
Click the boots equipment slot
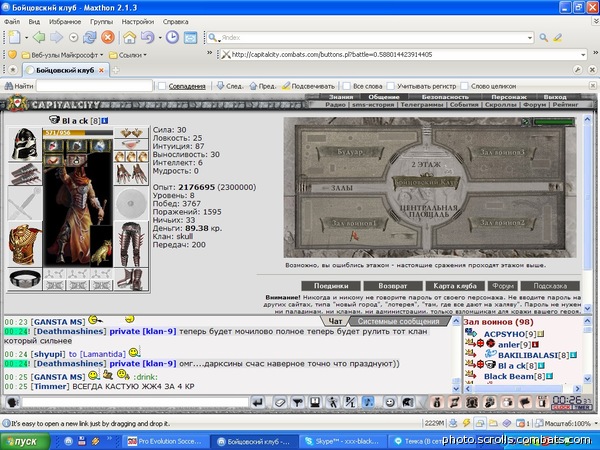point(131,279)
